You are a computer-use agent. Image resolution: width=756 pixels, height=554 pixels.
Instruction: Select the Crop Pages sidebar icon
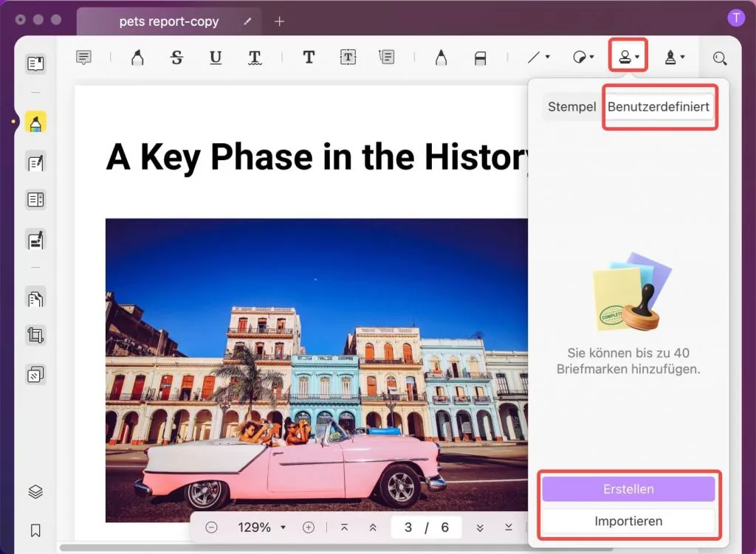[x=35, y=335]
